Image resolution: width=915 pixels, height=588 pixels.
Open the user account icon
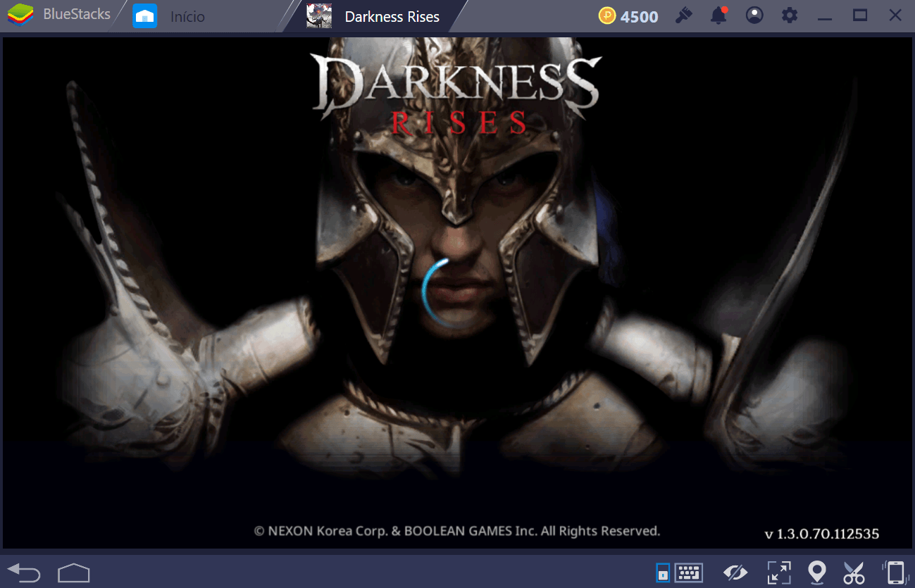[754, 15]
